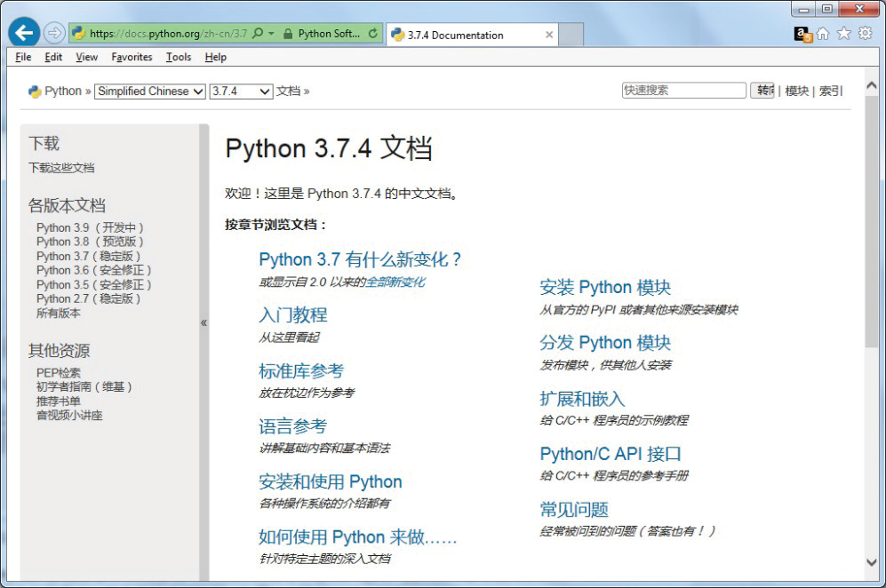Open Python/C API 接口 link
The height and width of the screenshot is (588, 886).
coord(611,454)
